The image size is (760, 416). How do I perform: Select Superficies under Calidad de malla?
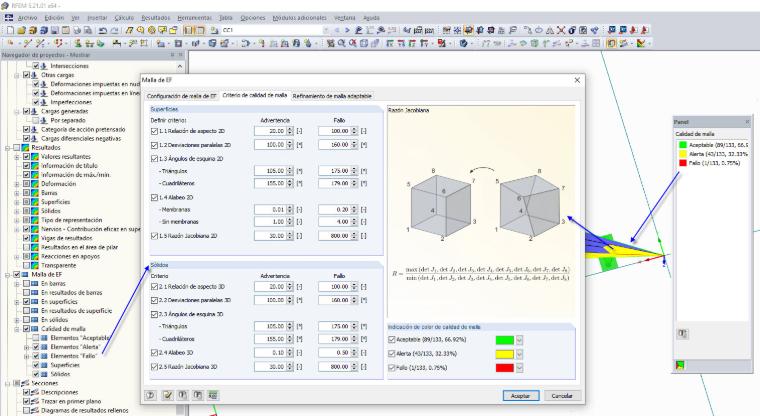tap(65, 365)
